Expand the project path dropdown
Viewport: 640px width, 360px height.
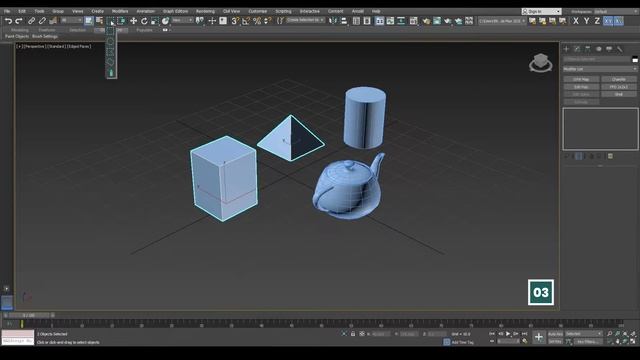[x=502, y=21]
